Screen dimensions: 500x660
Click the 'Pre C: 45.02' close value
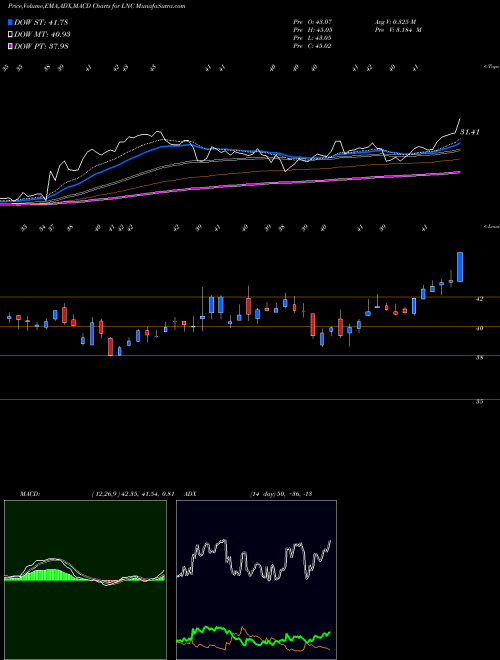(x=313, y=46)
